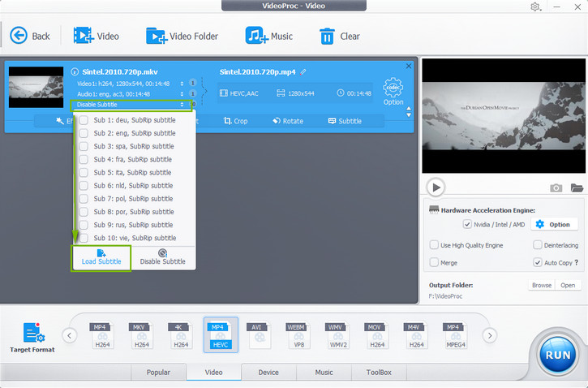
Task: Check Sub 5: ita subtitle
Action: point(84,173)
